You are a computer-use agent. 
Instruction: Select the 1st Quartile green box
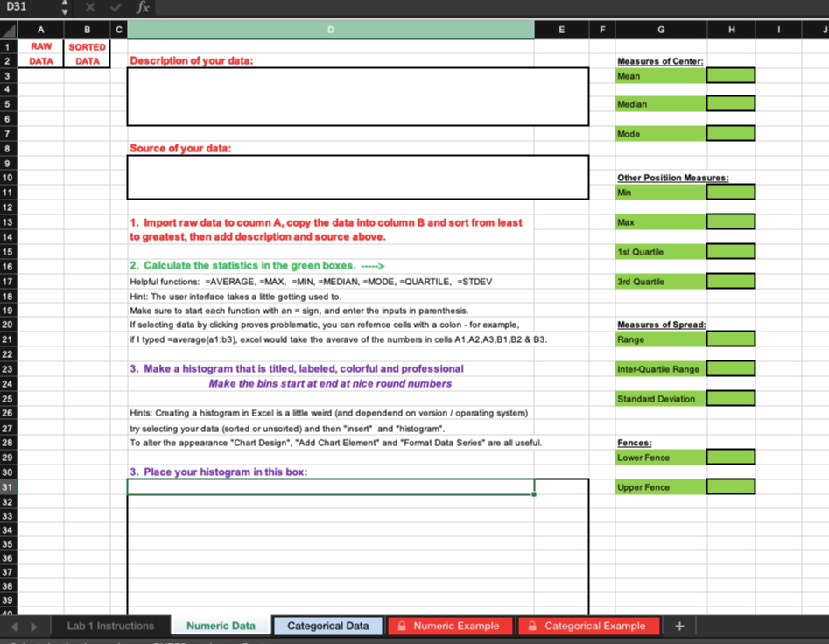[731, 251]
